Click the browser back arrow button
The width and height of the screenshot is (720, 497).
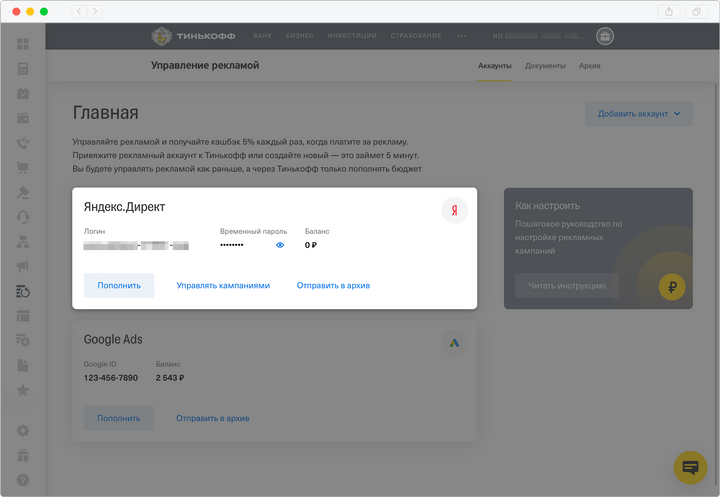(79, 11)
